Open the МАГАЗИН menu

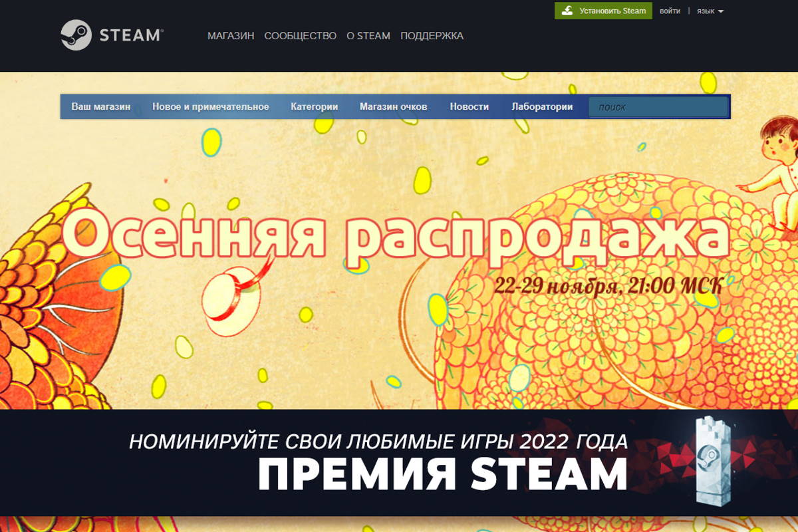coord(231,36)
